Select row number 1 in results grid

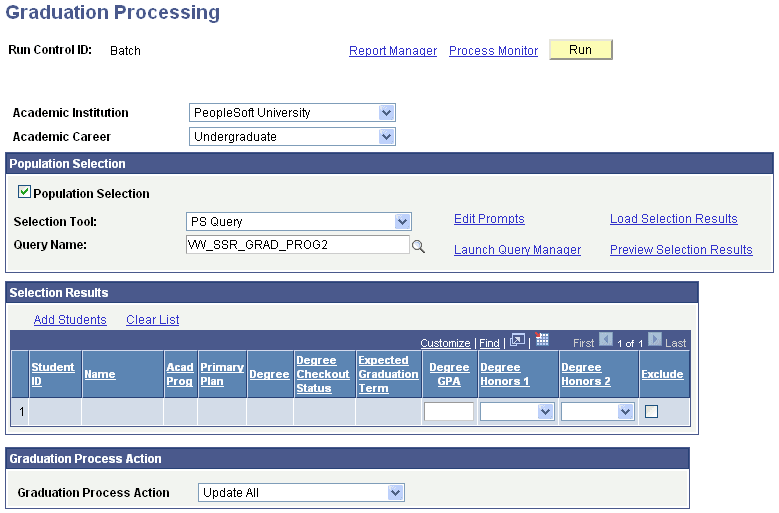21,412
